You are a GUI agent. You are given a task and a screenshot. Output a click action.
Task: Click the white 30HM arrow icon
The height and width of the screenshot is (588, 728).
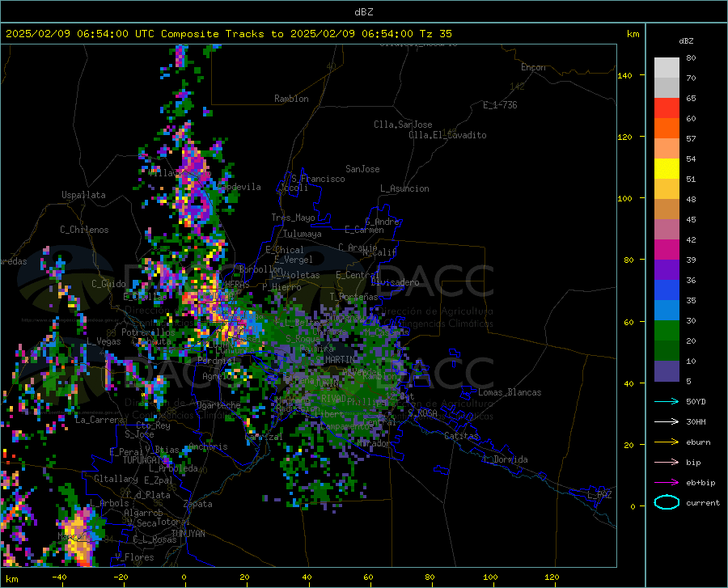click(667, 421)
